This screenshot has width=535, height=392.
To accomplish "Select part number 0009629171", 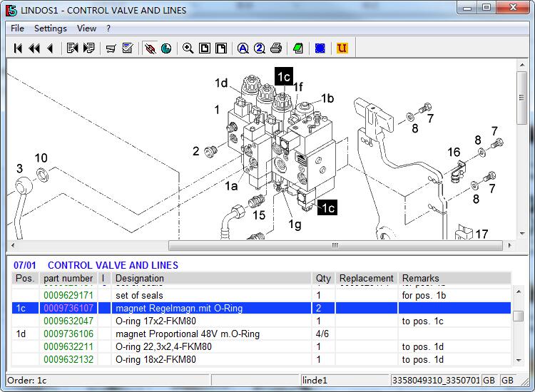I will coord(68,295).
